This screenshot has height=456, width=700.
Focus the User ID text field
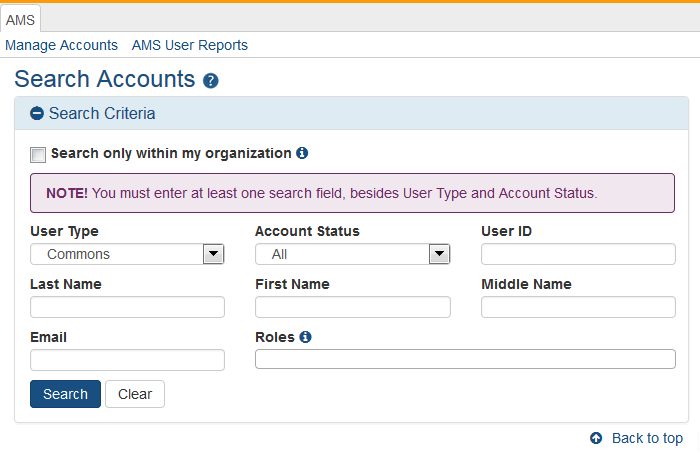click(578, 254)
